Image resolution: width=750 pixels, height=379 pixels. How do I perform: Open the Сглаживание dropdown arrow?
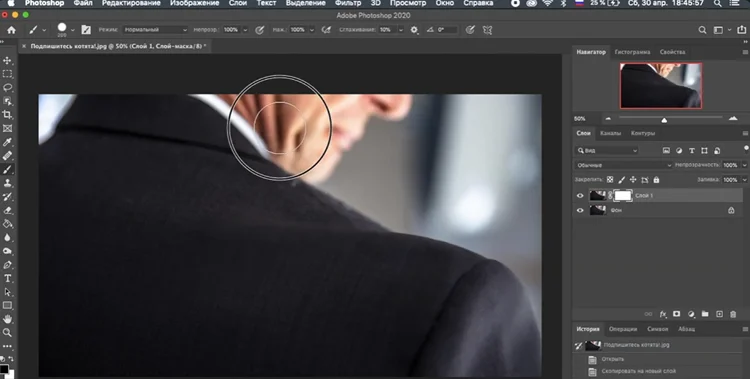tap(401, 30)
